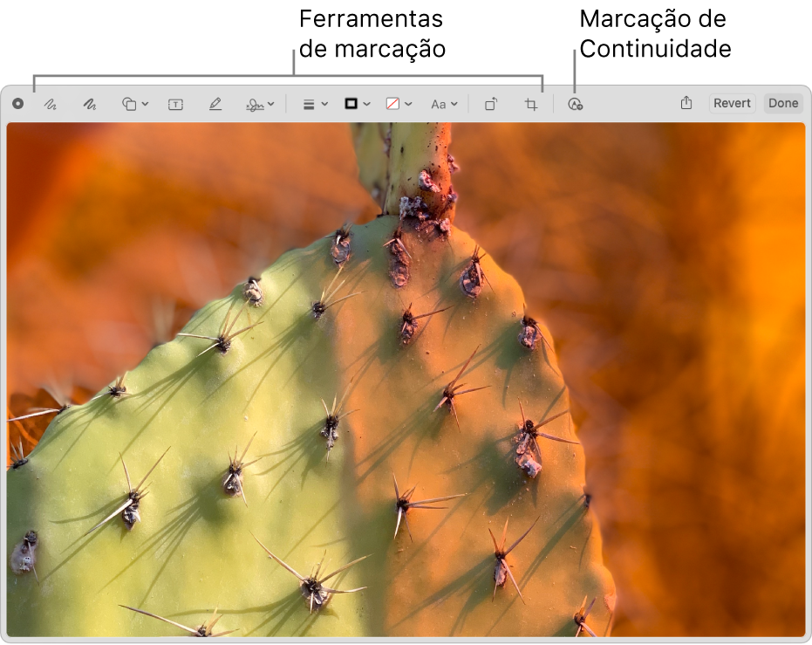Click the Fill Color swatch

tap(392, 104)
